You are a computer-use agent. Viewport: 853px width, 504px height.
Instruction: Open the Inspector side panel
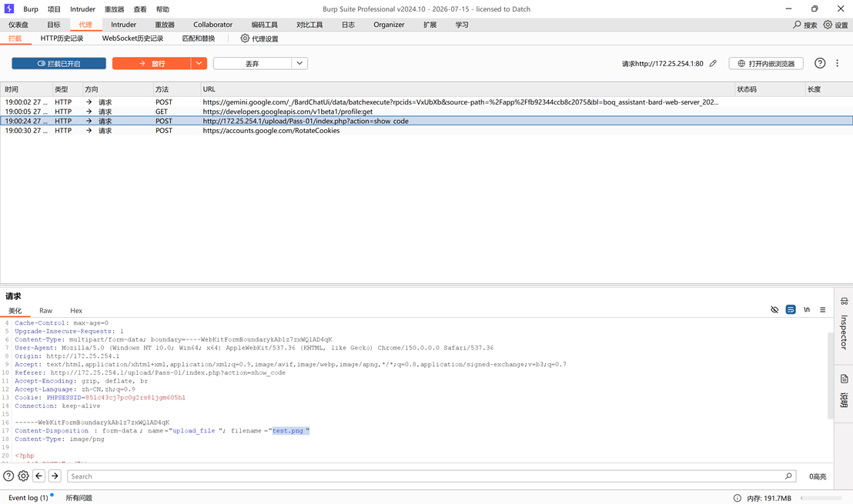[844, 324]
